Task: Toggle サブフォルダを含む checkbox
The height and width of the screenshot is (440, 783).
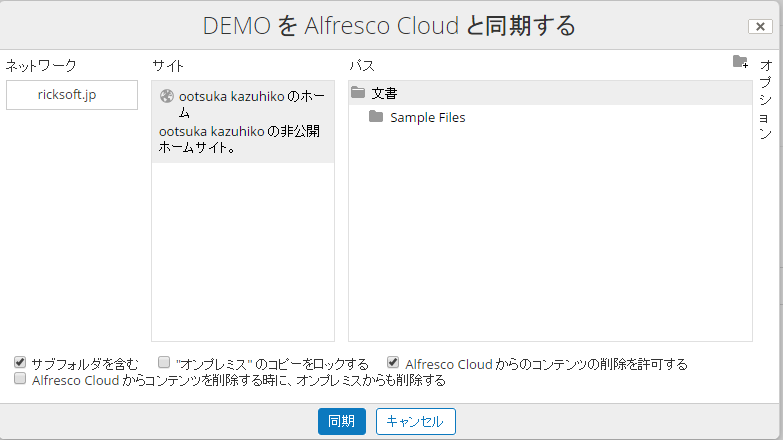Action: pyautogui.click(x=20, y=362)
